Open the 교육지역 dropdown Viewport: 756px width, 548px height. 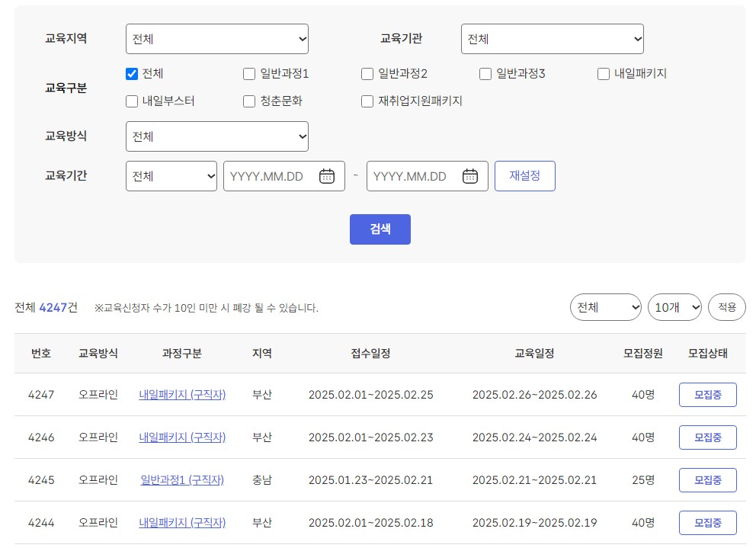(216, 38)
